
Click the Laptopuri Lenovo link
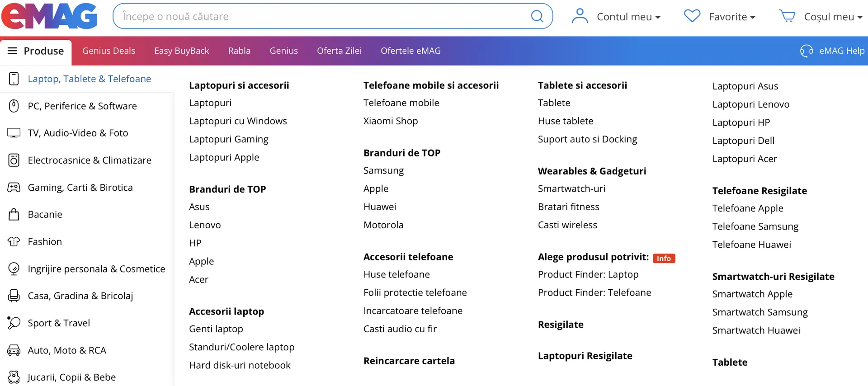pos(751,104)
